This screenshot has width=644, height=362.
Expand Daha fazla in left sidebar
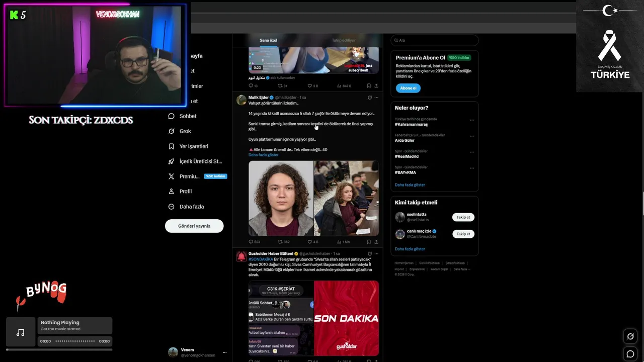tap(186, 207)
